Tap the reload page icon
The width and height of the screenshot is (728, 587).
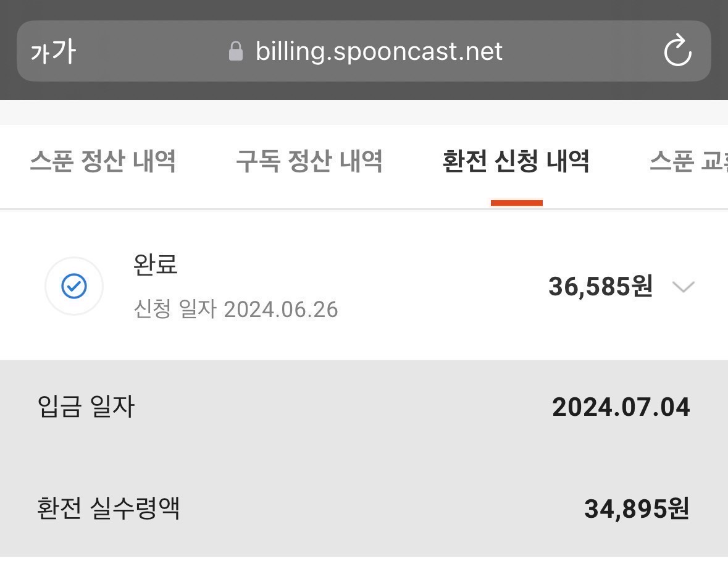[677, 51]
